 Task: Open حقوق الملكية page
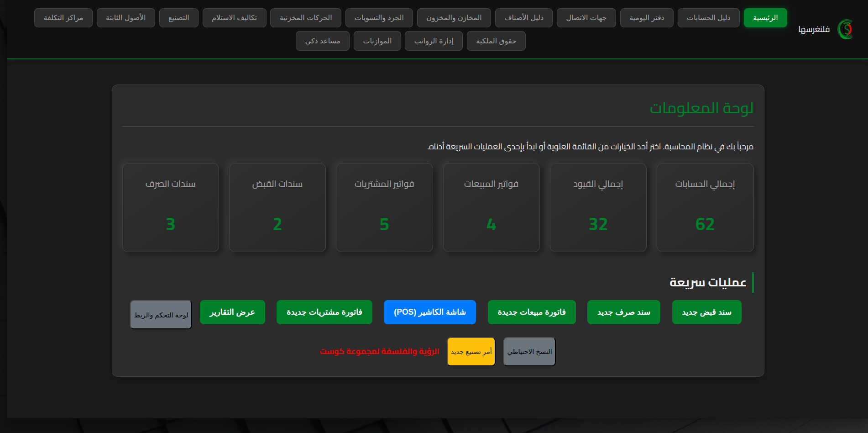pyautogui.click(x=496, y=41)
